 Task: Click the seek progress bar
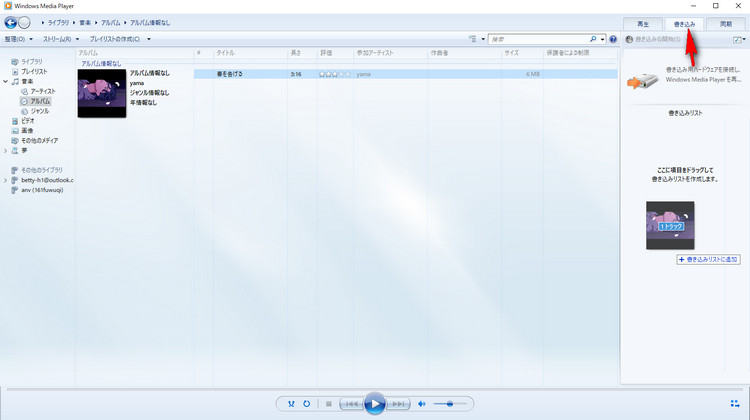tap(375, 389)
